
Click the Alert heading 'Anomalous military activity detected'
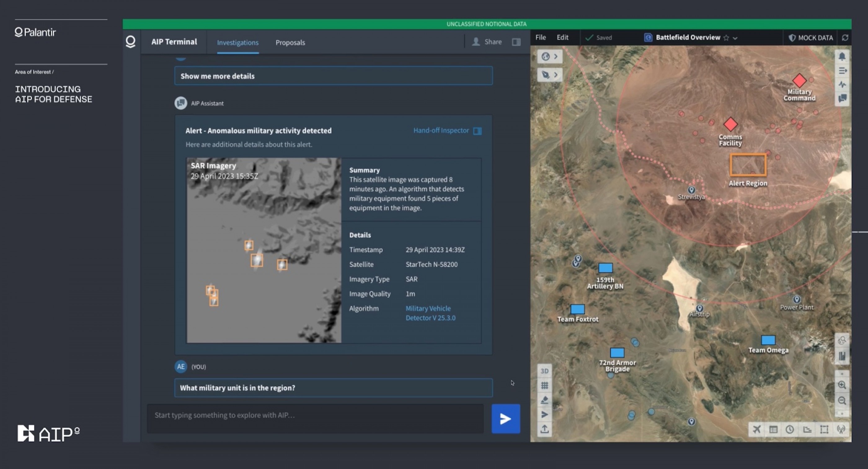[x=259, y=131]
